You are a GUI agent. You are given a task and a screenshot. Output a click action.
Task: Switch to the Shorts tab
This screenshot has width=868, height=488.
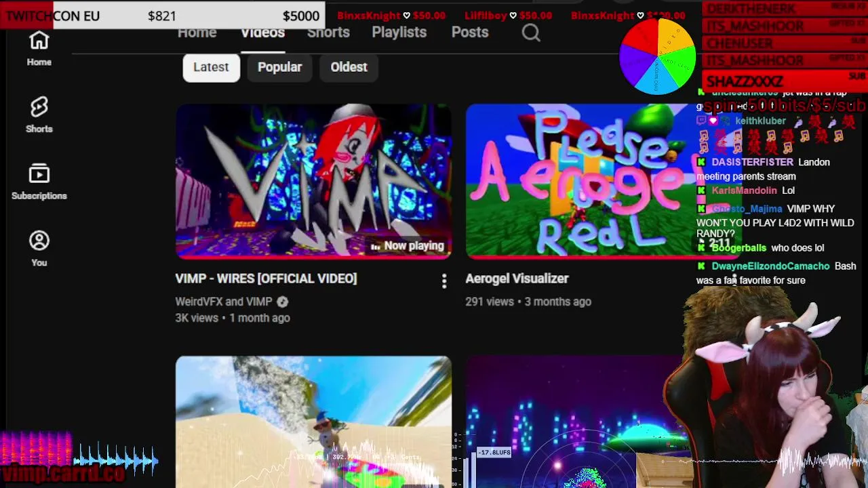point(328,33)
